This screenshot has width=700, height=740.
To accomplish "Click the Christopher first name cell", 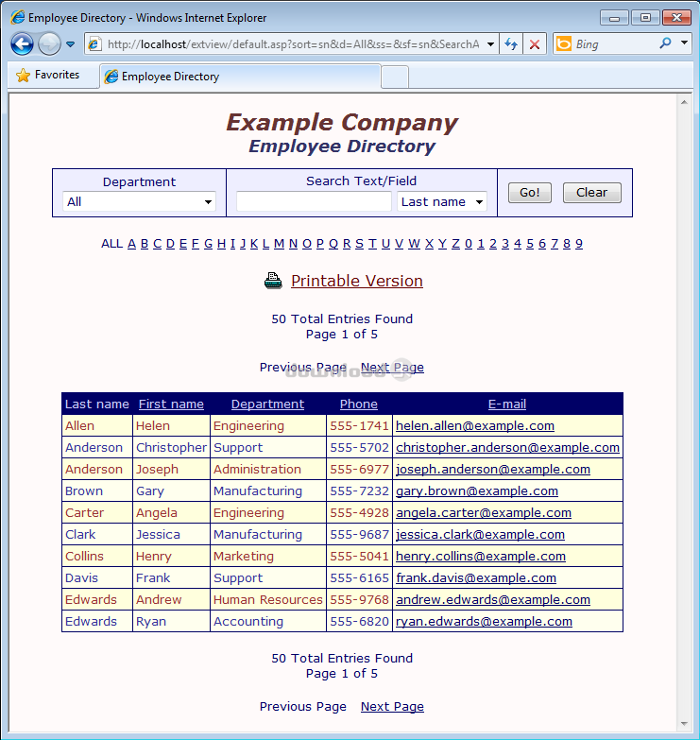I will click(171, 447).
